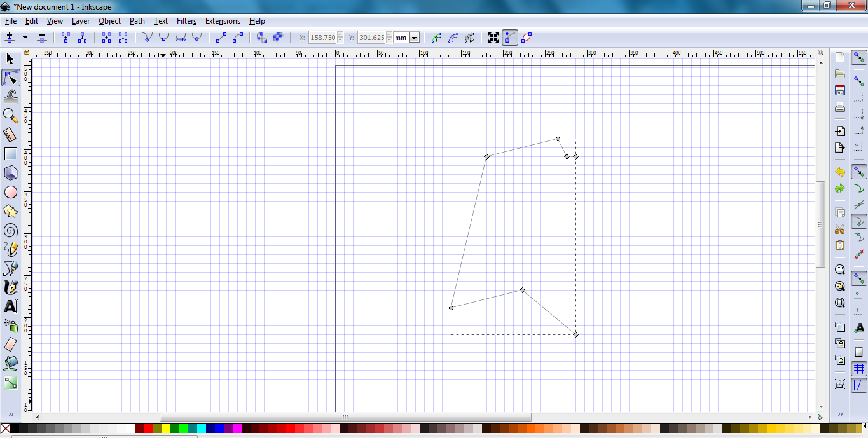Open the insert node options dropdown arrow
Screen dimensions: 868x438
(x=25, y=38)
